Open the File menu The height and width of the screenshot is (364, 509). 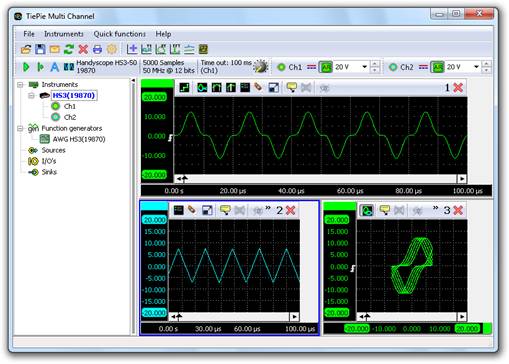click(x=29, y=34)
